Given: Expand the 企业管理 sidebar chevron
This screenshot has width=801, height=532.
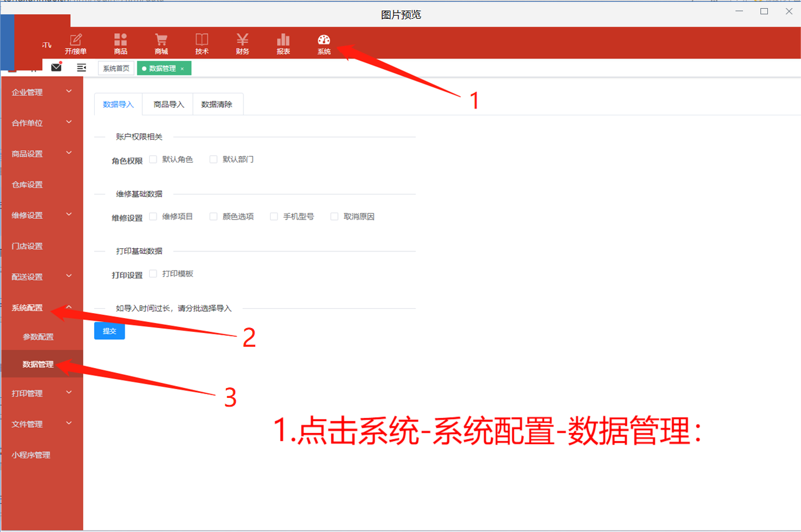Looking at the screenshot, I should (69, 92).
